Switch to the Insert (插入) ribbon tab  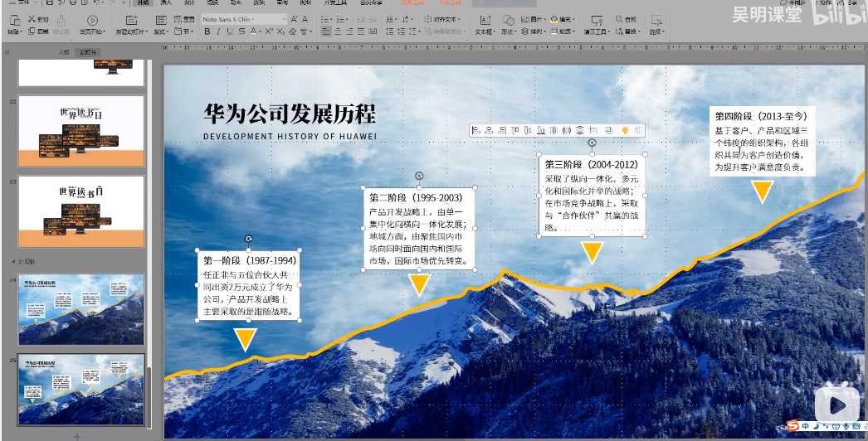coord(166,2)
